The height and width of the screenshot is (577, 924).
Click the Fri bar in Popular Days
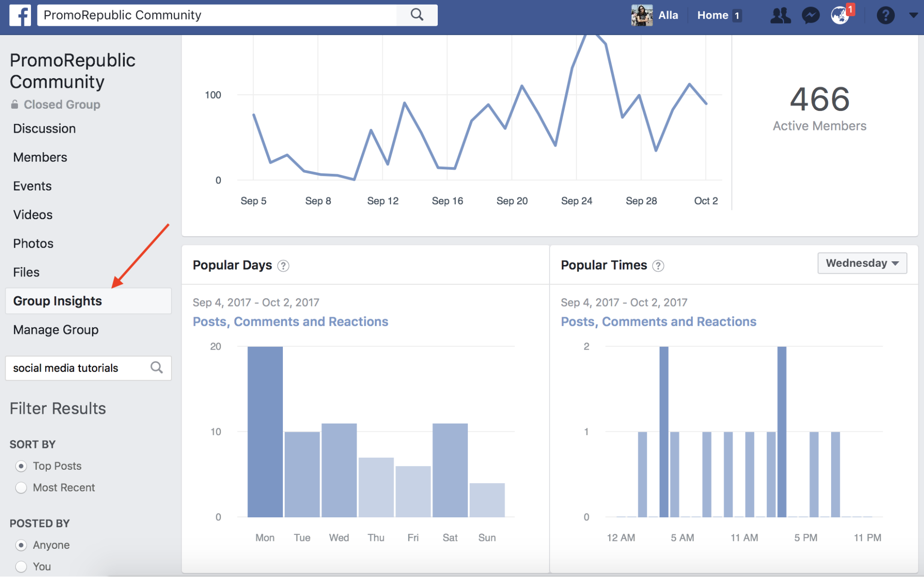point(413,491)
